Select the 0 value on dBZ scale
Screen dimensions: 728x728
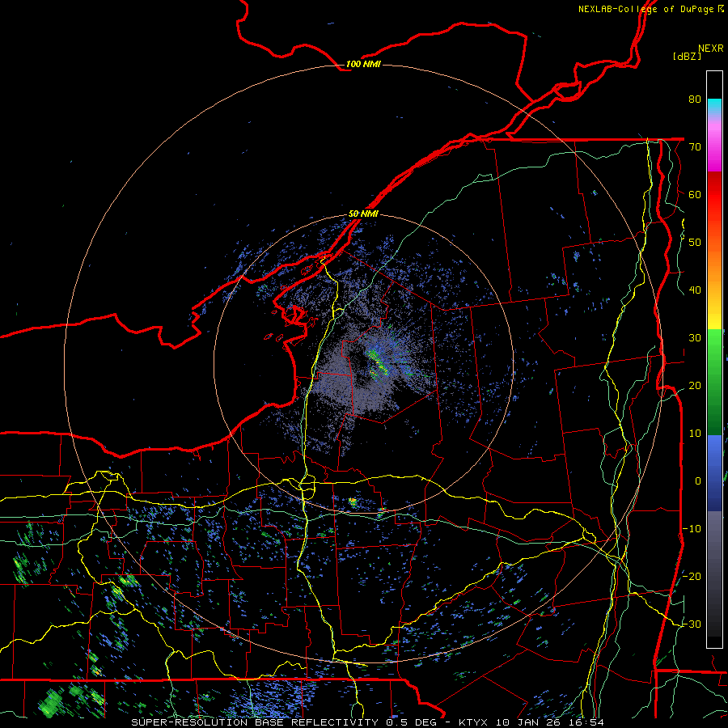(698, 481)
